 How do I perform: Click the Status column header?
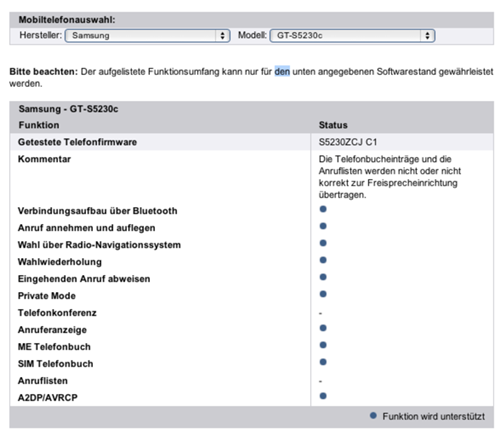click(333, 125)
